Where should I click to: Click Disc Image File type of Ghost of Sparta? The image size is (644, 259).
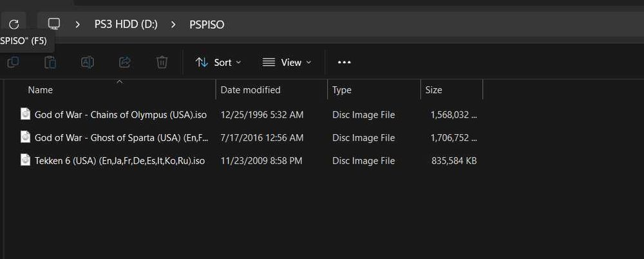pyautogui.click(x=363, y=138)
